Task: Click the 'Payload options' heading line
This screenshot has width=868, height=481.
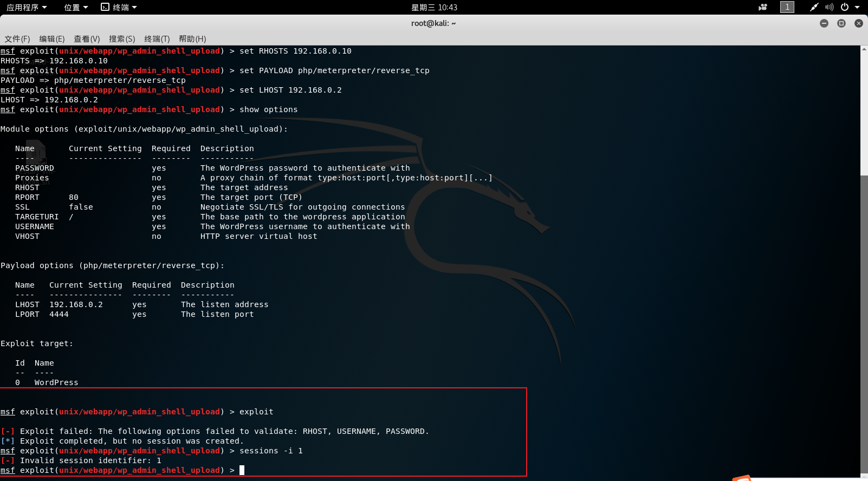Action: click(x=113, y=265)
